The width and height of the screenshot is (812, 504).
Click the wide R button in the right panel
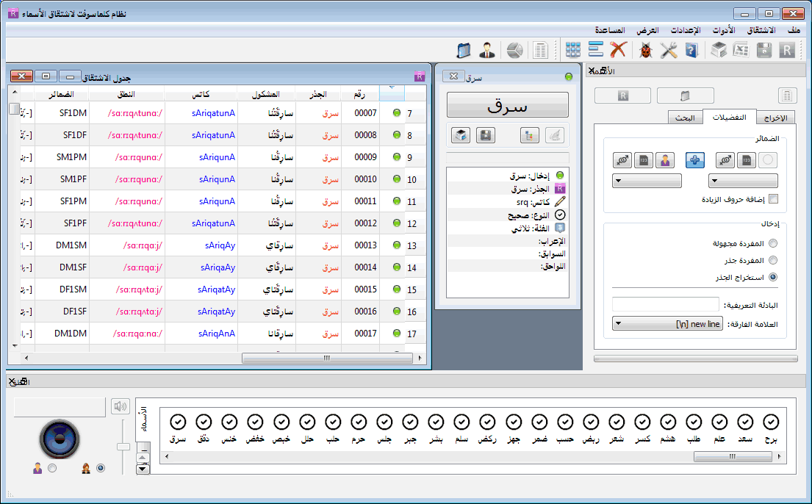coord(622,96)
